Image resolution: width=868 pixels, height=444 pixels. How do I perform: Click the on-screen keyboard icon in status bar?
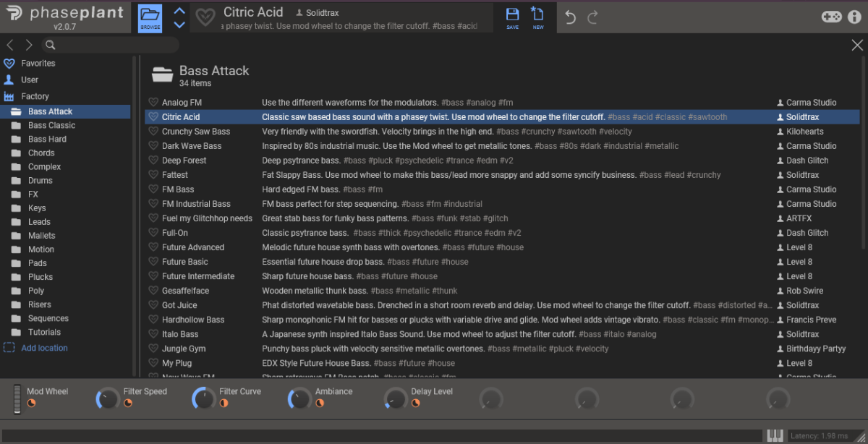pyautogui.click(x=775, y=435)
